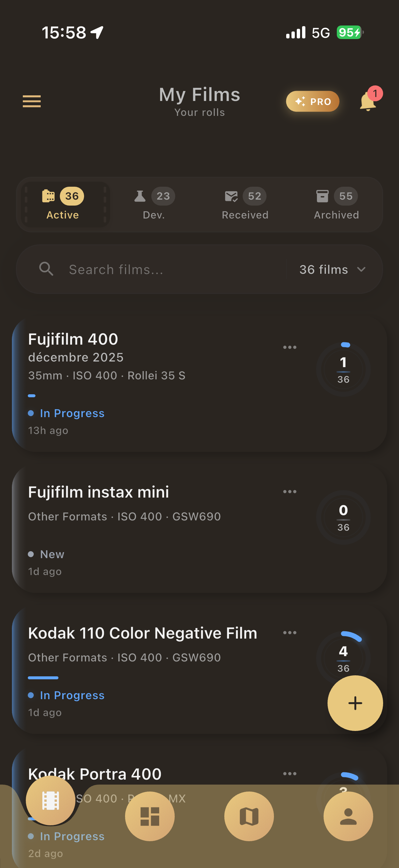Image resolution: width=399 pixels, height=868 pixels.
Task: Open the Received films tab
Action: 245,205
